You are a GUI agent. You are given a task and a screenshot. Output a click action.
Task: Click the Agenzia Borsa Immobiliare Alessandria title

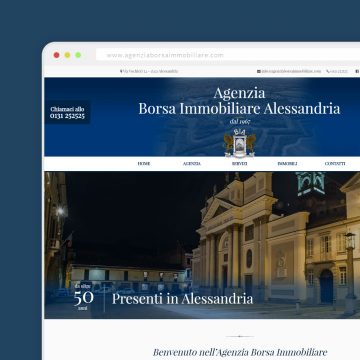click(239, 101)
